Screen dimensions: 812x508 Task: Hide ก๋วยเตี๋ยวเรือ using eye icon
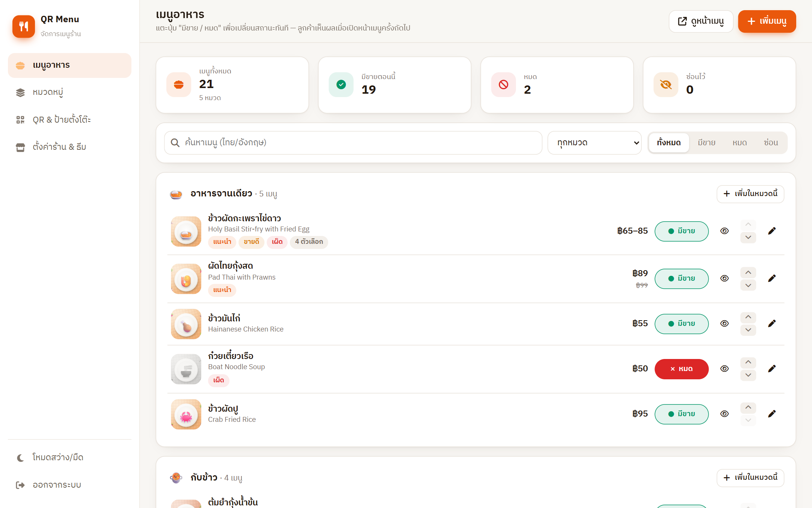pyautogui.click(x=724, y=369)
